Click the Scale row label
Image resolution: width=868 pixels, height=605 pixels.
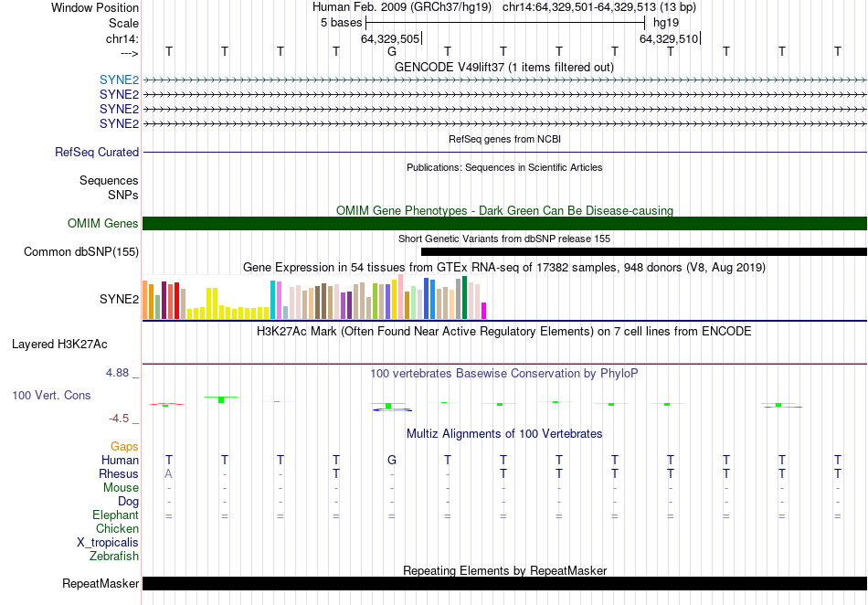pos(124,23)
